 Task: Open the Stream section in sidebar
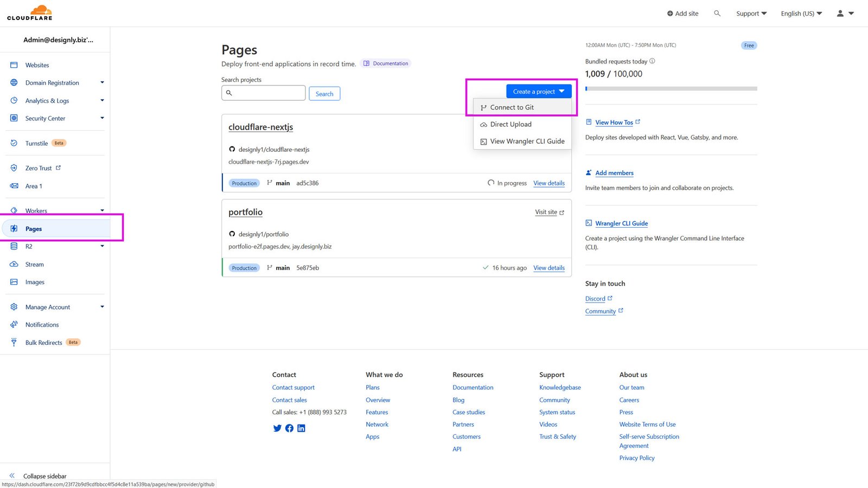coord(34,264)
